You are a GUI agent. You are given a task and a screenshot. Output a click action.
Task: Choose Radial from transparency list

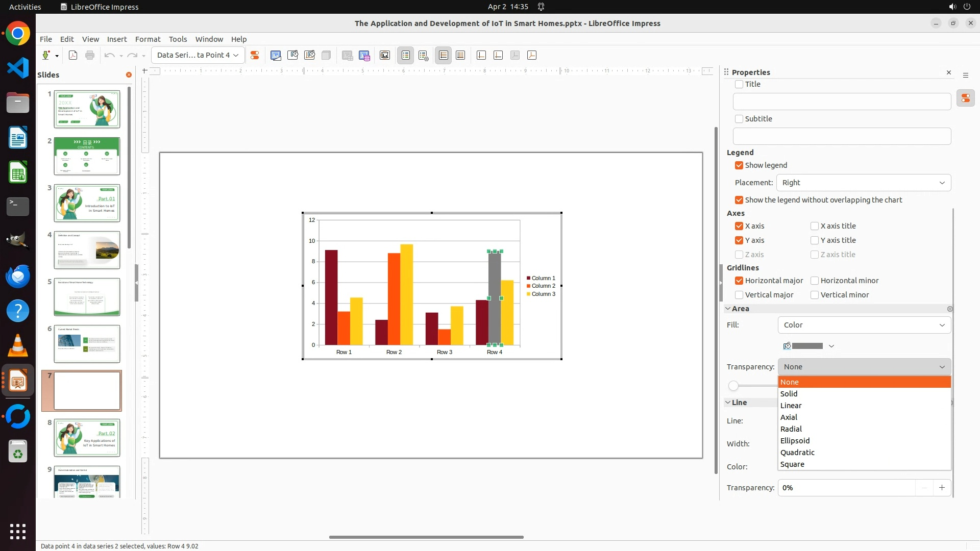(x=791, y=429)
